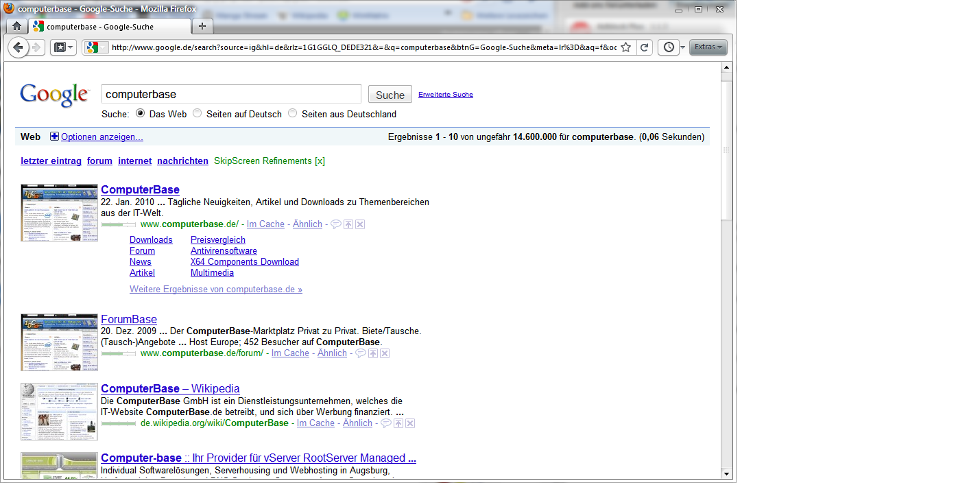The height and width of the screenshot is (483, 980).
Task: Select the computerbase - Google-Suche tab
Action: pyautogui.click(x=109, y=26)
